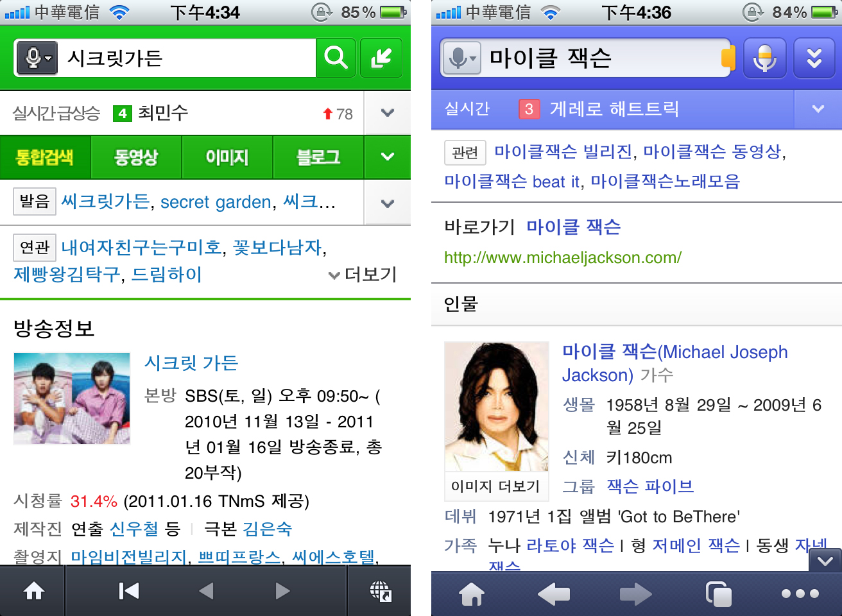Tap the 下午4:34 clock in status bar

205,12
